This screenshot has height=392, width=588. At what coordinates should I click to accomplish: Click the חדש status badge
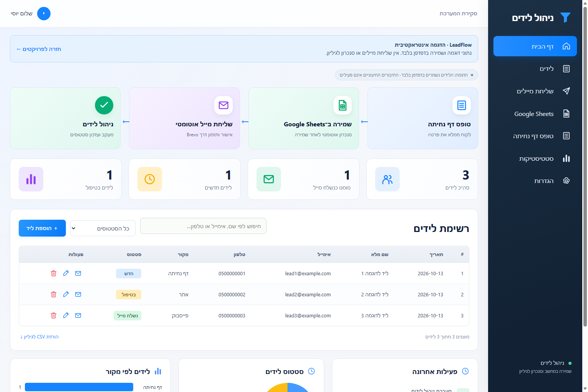tap(129, 273)
